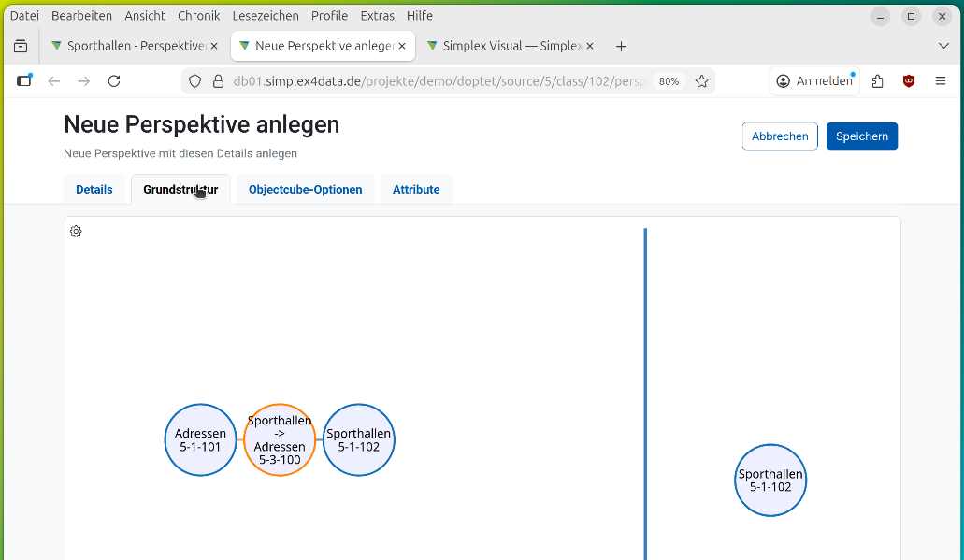Click the blue vertical divider bar
964x560 pixels.
(x=645, y=393)
